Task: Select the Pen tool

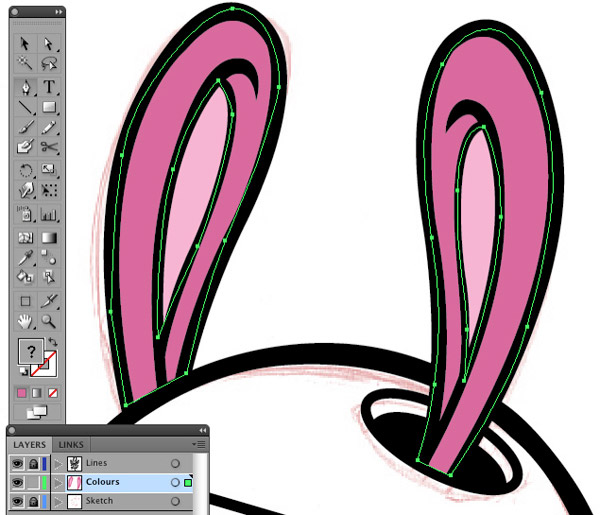Action: pyautogui.click(x=26, y=87)
